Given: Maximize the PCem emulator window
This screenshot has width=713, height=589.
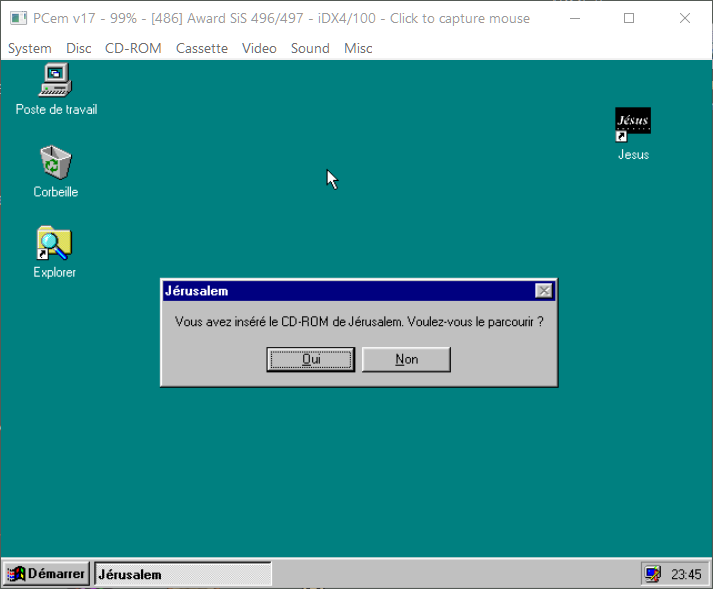Looking at the screenshot, I should click(629, 19).
